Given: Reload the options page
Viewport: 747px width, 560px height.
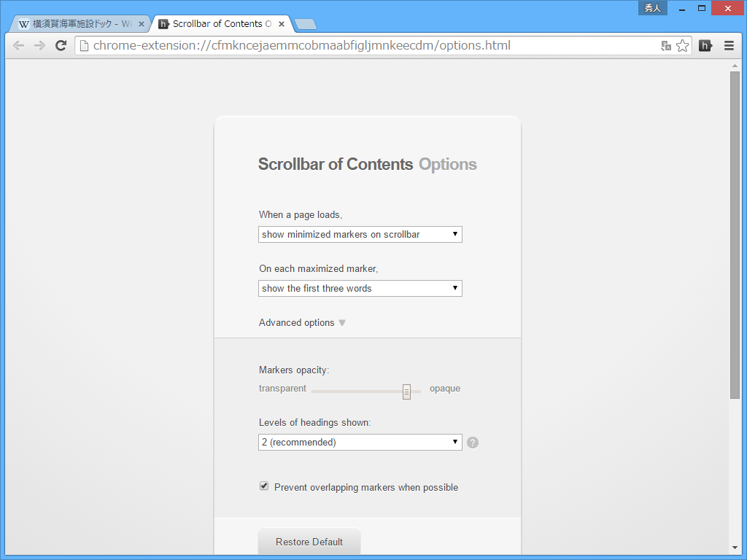Looking at the screenshot, I should 61,46.
